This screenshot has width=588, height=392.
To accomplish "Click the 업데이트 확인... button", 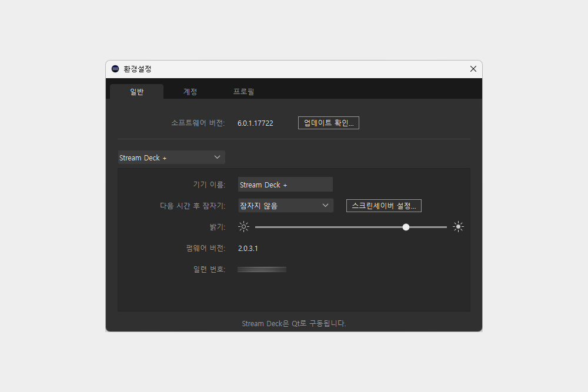I will tap(329, 123).
